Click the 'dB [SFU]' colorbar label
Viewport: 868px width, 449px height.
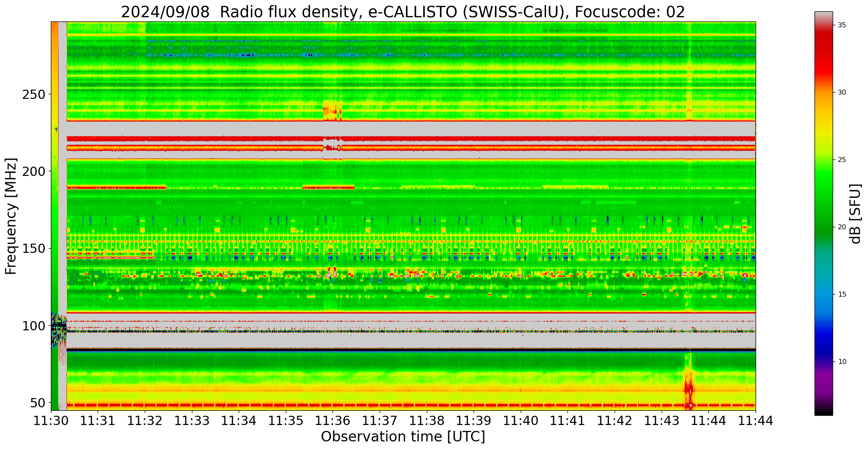tap(855, 213)
